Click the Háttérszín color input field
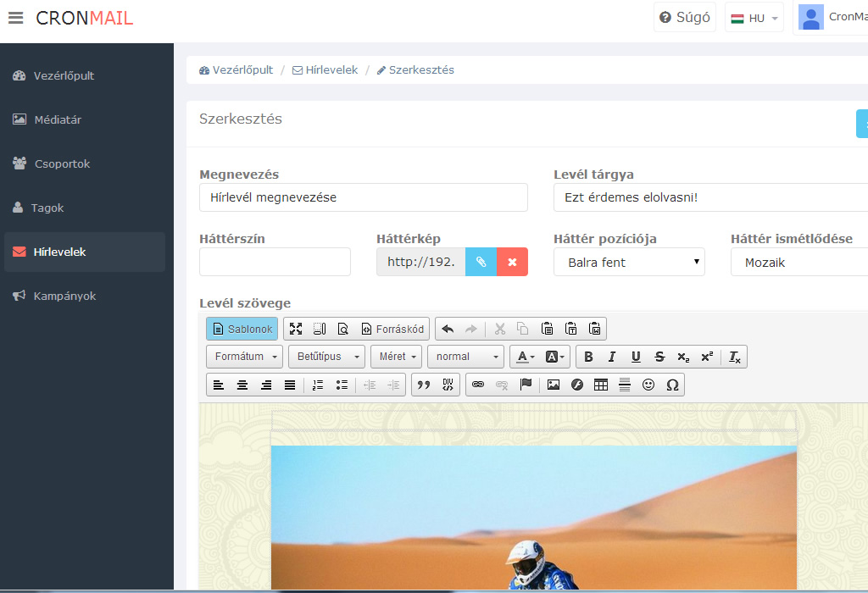868x593 pixels. [275, 263]
